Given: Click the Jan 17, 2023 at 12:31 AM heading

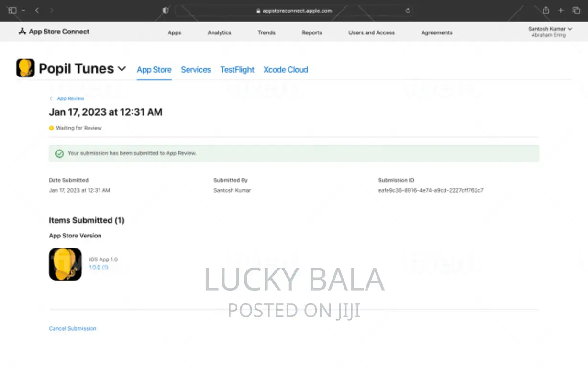Looking at the screenshot, I should (x=106, y=112).
